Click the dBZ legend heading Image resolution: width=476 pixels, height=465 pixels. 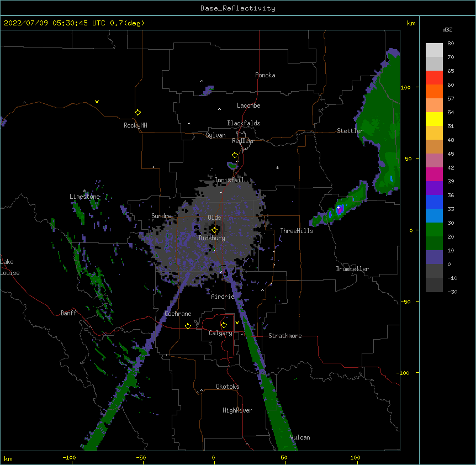pyautogui.click(x=447, y=29)
